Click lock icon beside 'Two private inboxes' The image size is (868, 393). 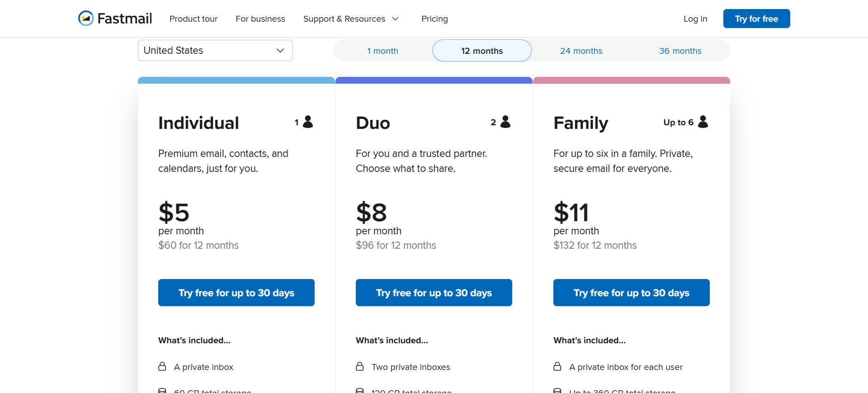pos(360,367)
